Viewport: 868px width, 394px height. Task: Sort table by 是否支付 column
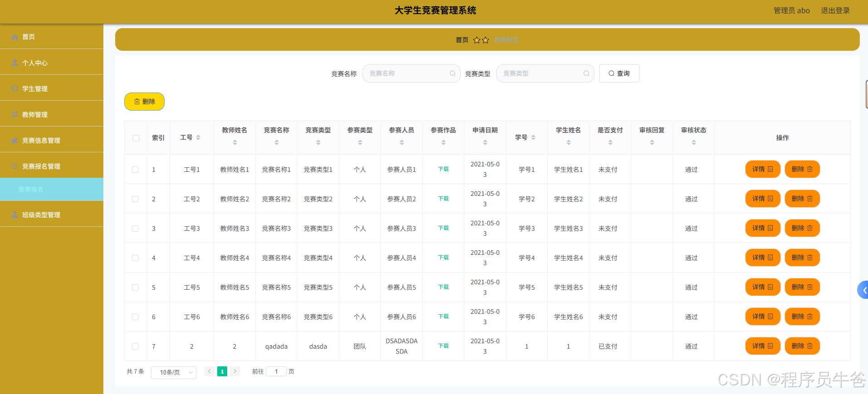click(x=610, y=142)
